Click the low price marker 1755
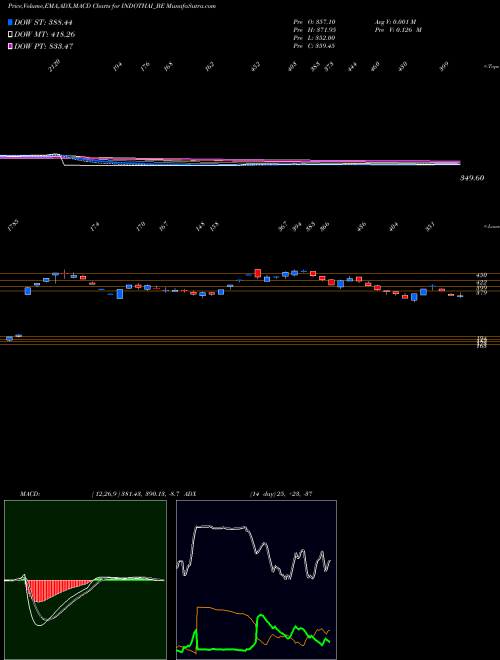The height and width of the screenshot is (660, 500). pos(13,225)
